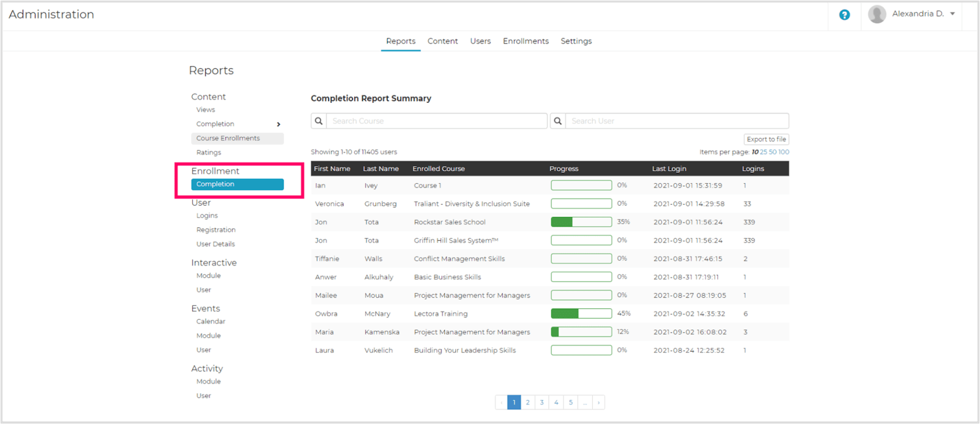980x424 pixels.
Task: Open Module under Activity
Action: pyautogui.click(x=208, y=382)
